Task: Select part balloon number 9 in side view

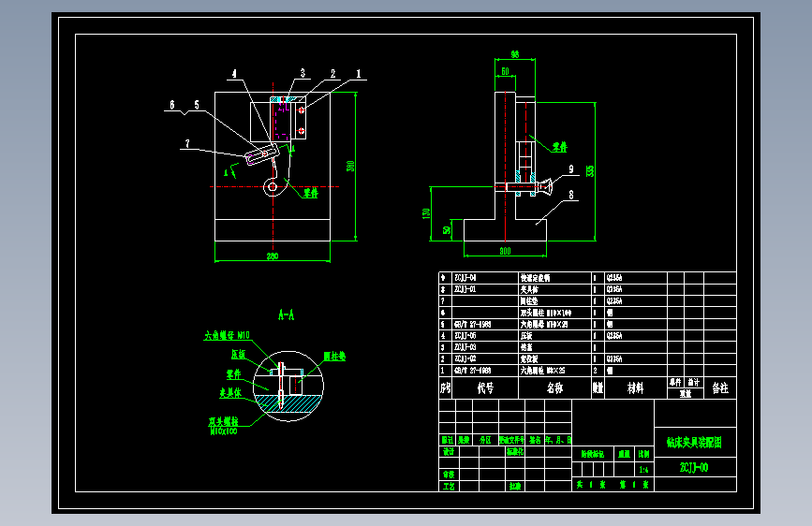Action: click(x=571, y=168)
